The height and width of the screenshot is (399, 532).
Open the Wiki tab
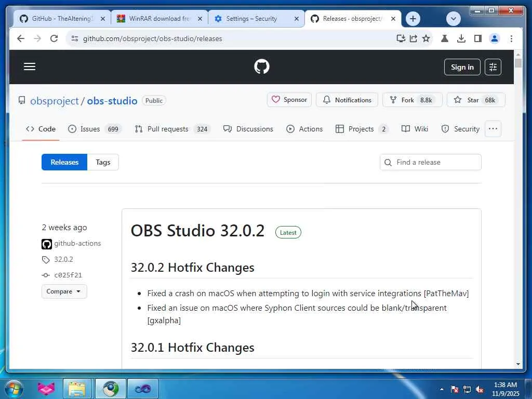pyautogui.click(x=415, y=129)
